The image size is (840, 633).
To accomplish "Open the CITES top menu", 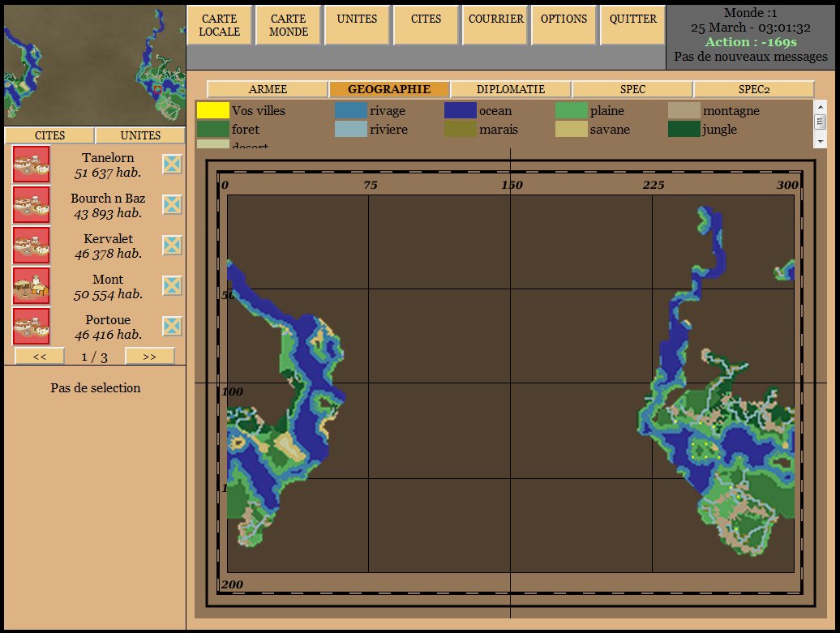I will coord(426,25).
